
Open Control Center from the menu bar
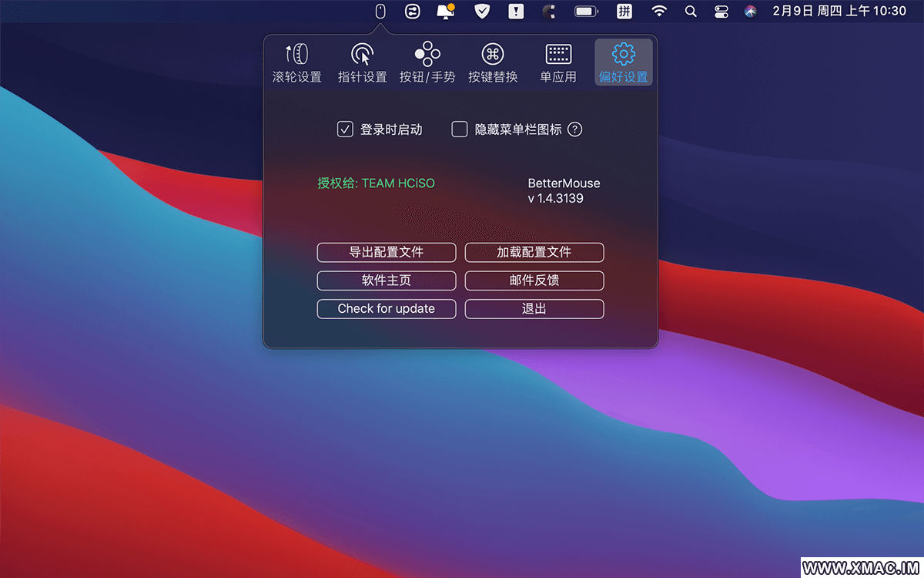pos(721,11)
